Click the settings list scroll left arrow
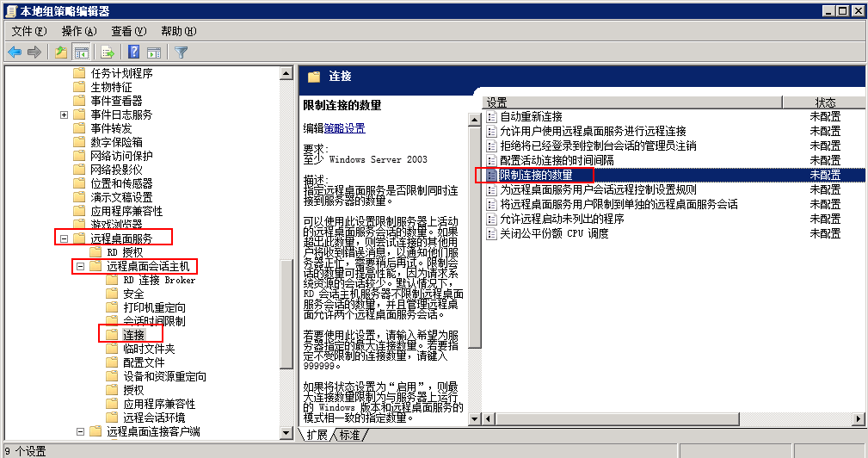Image resolution: width=868 pixels, height=458 pixels. (x=489, y=419)
